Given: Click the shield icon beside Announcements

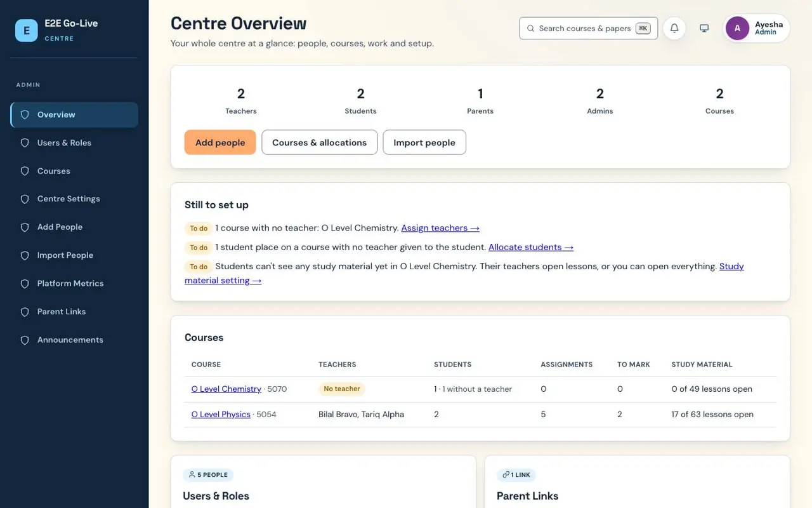Looking at the screenshot, I should point(25,340).
